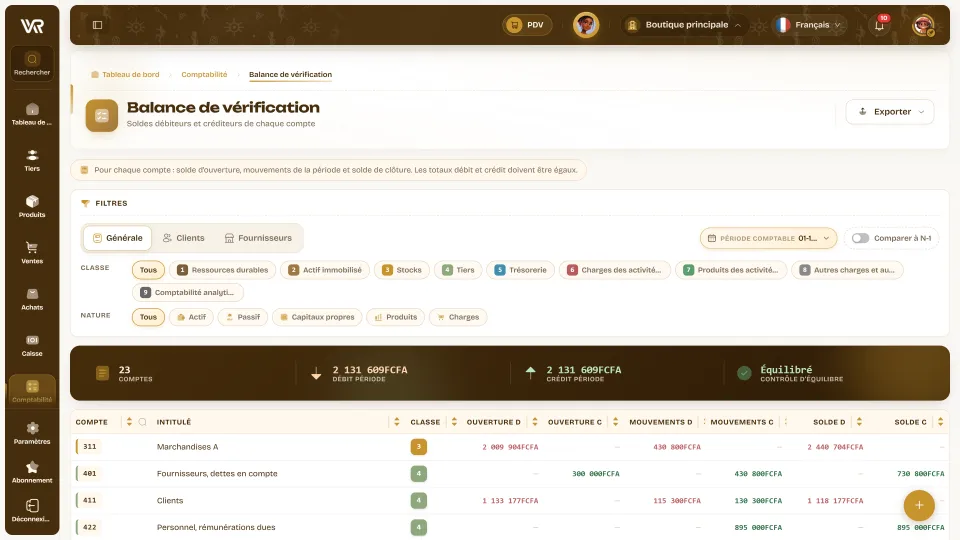Open the Boutique principale store selector
This screenshot has width=960, height=540.
point(686,25)
